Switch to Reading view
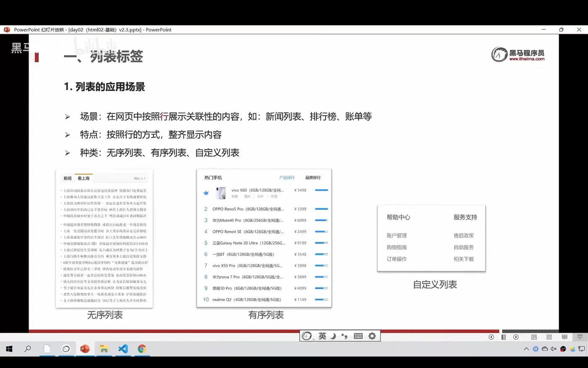The image size is (588, 368). [564, 337]
